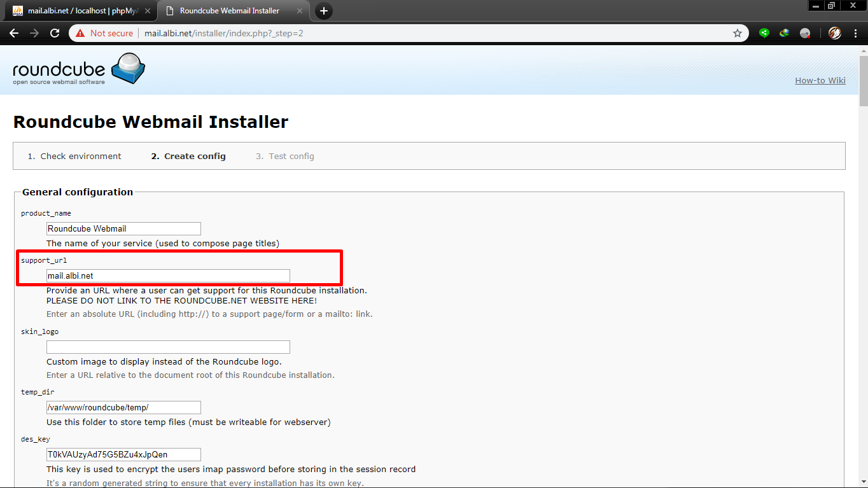Click the scrollbar up arrow

(x=864, y=50)
